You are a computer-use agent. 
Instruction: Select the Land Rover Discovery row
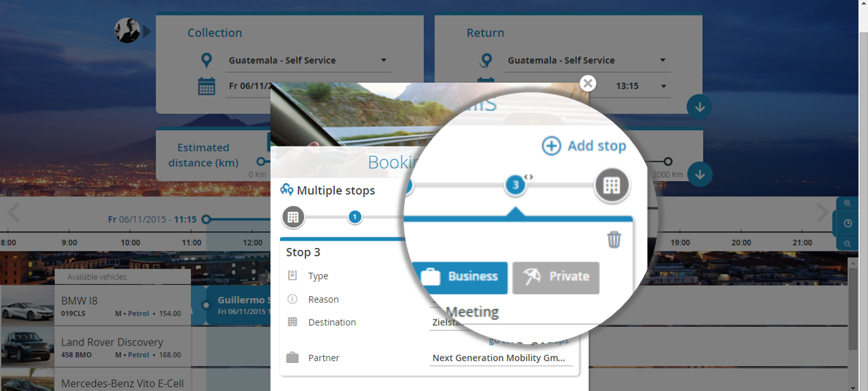[96, 347]
